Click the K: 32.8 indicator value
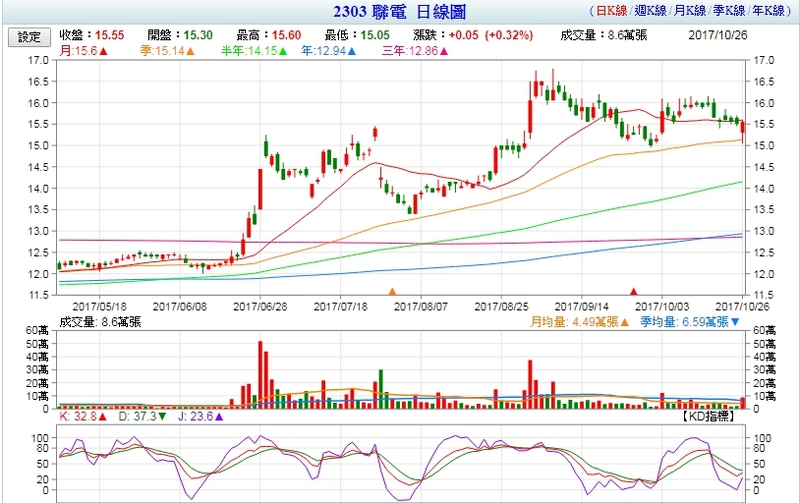The image size is (800, 503). (78, 417)
